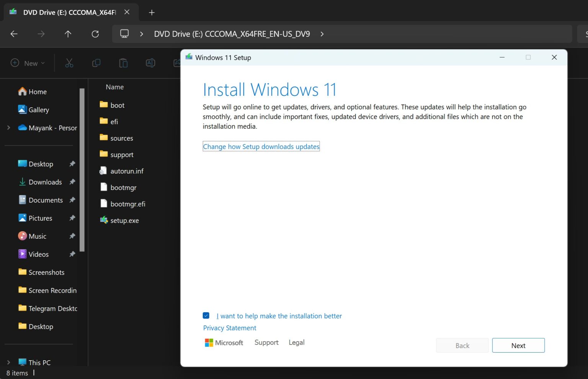Select the Cut icon on the toolbar

click(x=69, y=63)
